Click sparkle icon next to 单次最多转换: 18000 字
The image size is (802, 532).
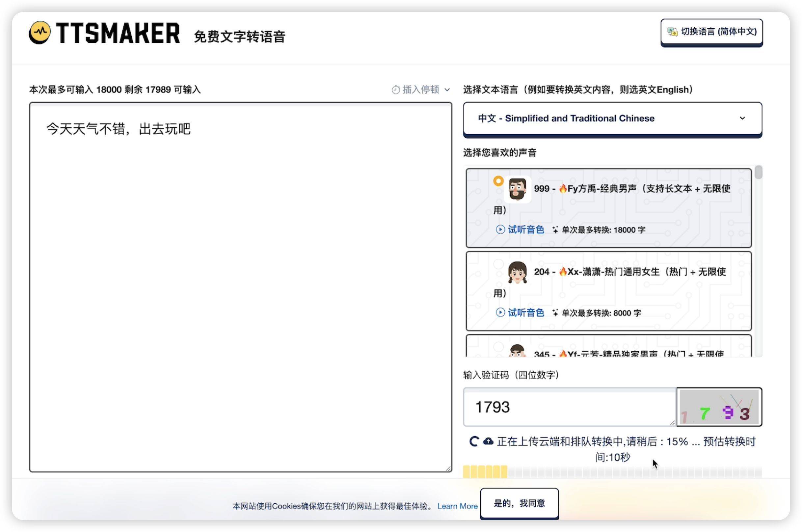555,230
